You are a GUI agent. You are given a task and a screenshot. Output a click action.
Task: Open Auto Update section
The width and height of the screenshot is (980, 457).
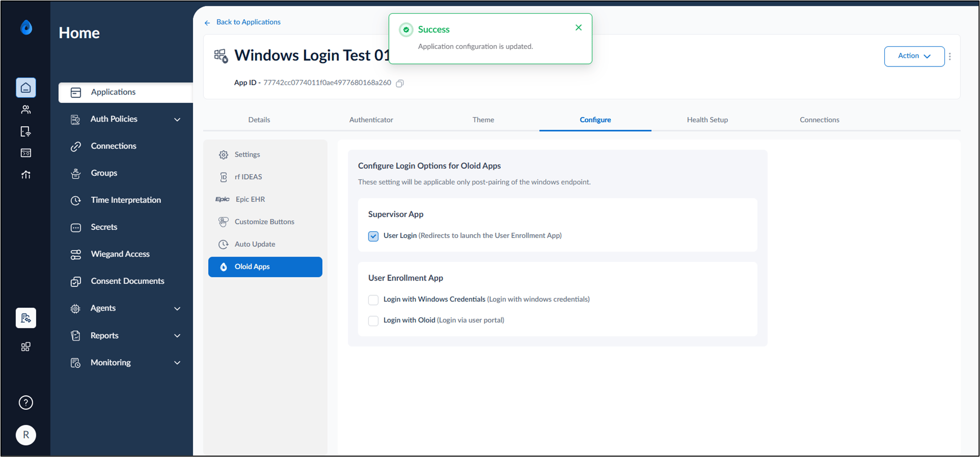tap(265, 244)
